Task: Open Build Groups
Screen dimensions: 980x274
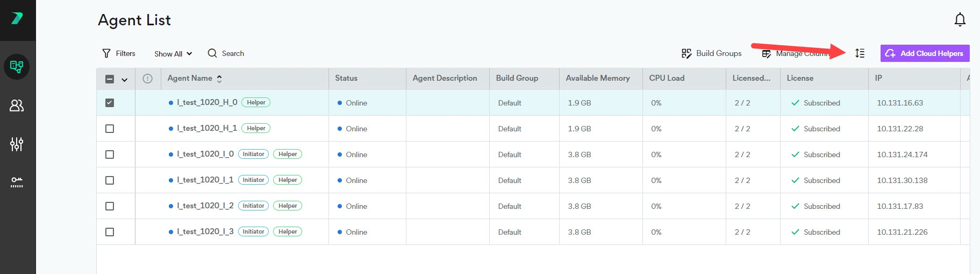Action: [x=711, y=53]
